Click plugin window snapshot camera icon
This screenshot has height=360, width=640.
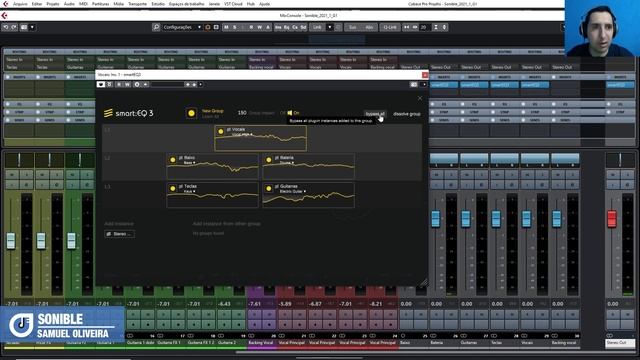pyautogui.click(x=414, y=84)
